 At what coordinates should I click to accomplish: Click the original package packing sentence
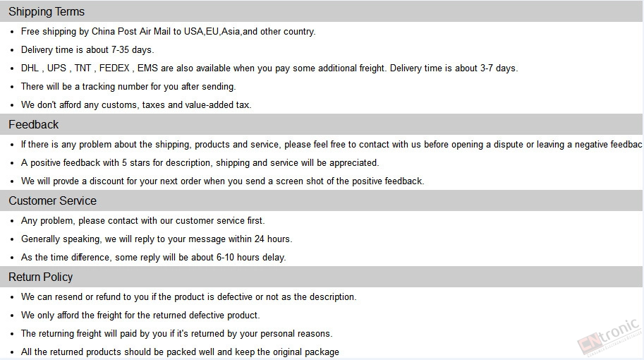tap(180, 352)
